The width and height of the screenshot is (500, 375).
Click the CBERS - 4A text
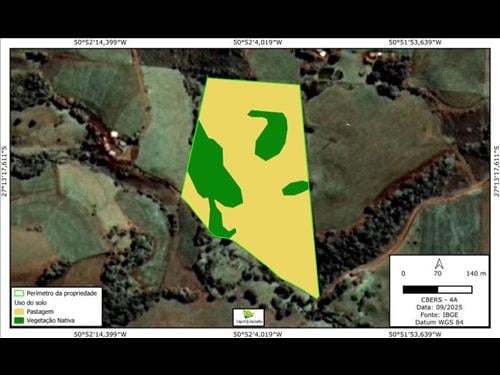point(439,300)
